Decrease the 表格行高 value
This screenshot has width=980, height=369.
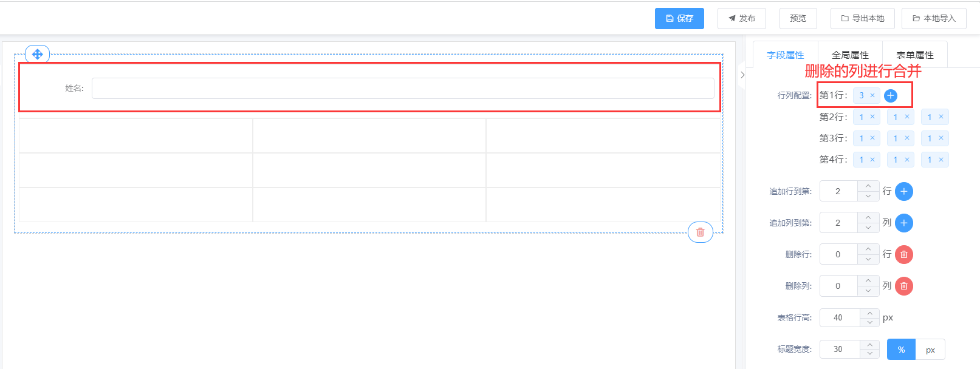point(870,322)
